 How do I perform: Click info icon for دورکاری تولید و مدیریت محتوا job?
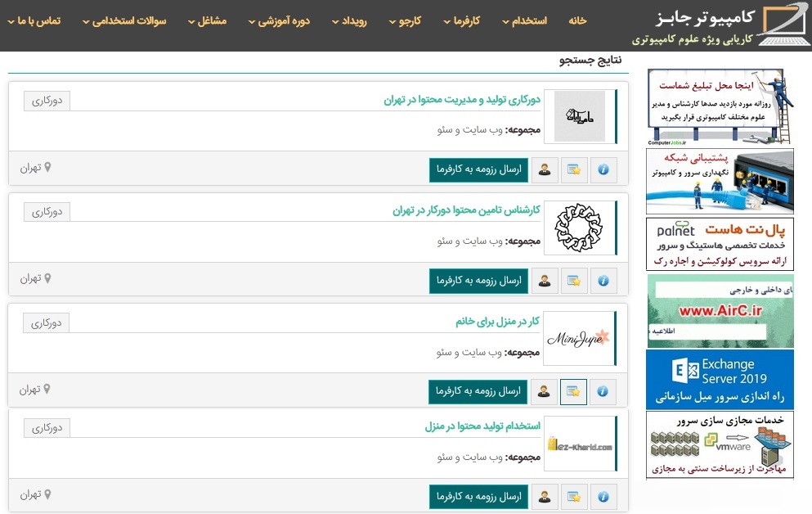[x=603, y=169]
